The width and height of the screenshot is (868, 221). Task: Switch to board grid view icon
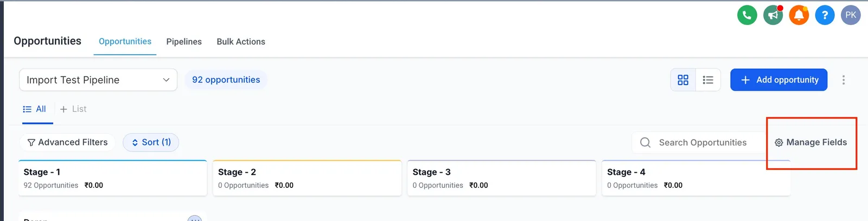pos(683,80)
